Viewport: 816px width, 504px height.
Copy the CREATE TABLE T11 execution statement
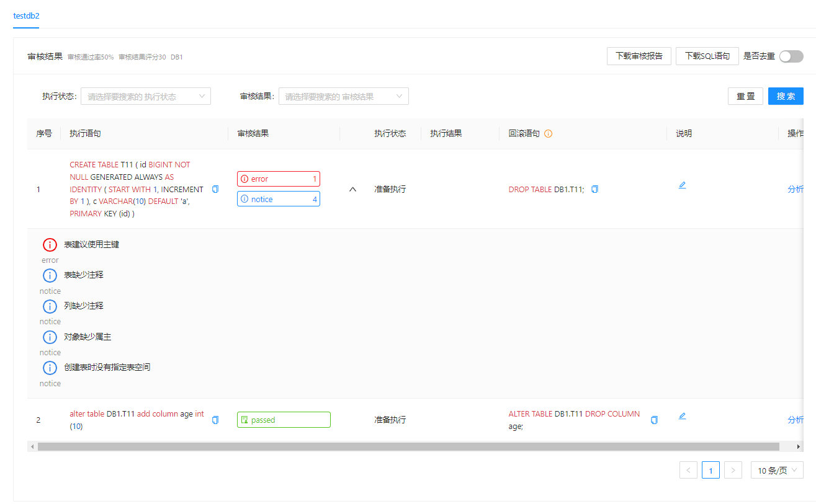[x=215, y=189]
